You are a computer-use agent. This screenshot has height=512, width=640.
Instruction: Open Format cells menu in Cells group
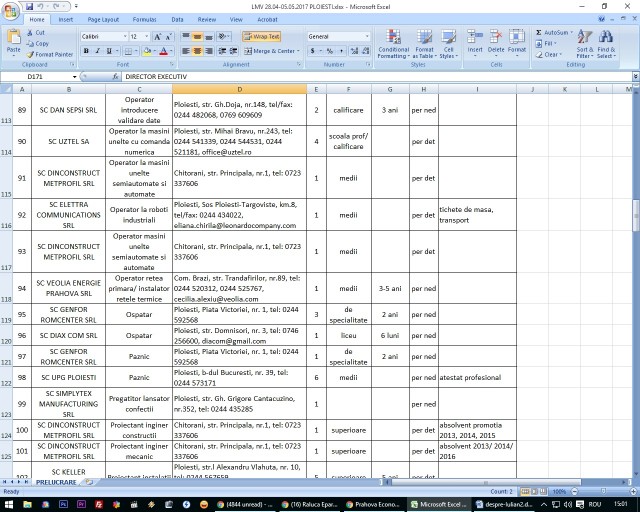click(x=517, y=44)
